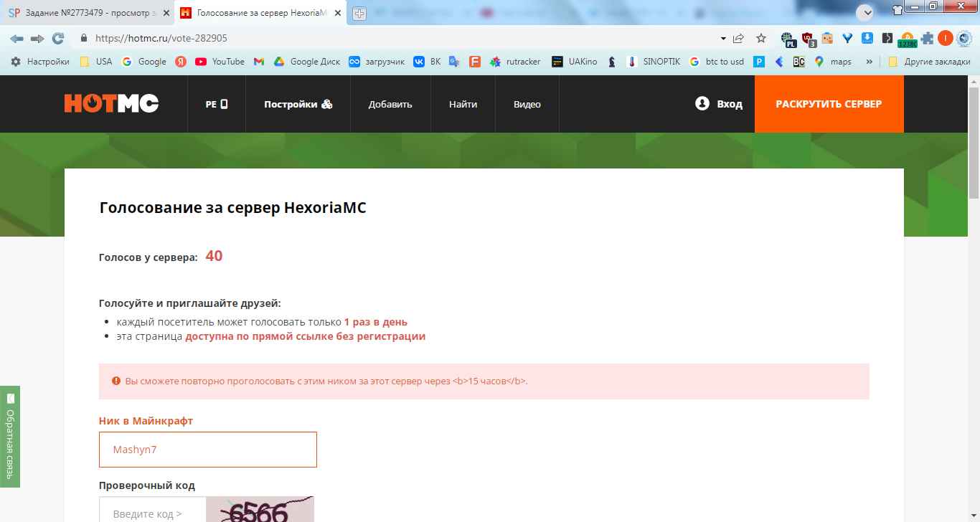Click the address bar URL

coord(161,38)
